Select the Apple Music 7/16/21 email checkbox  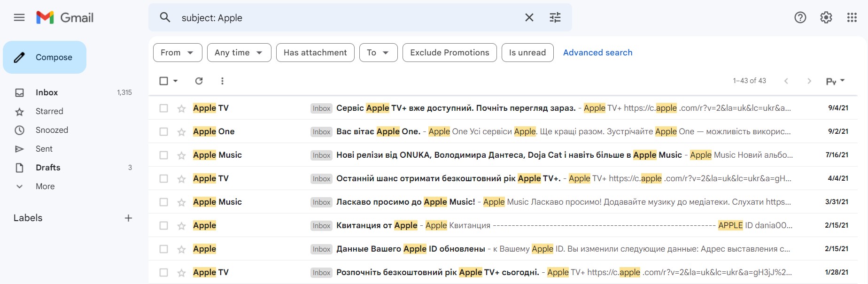click(x=163, y=155)
